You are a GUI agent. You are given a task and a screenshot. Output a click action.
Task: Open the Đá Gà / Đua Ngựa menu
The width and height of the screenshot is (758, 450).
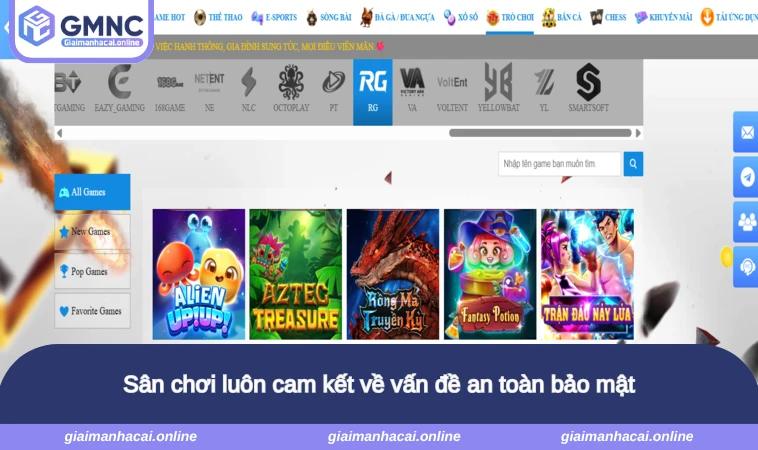[397, 17]
